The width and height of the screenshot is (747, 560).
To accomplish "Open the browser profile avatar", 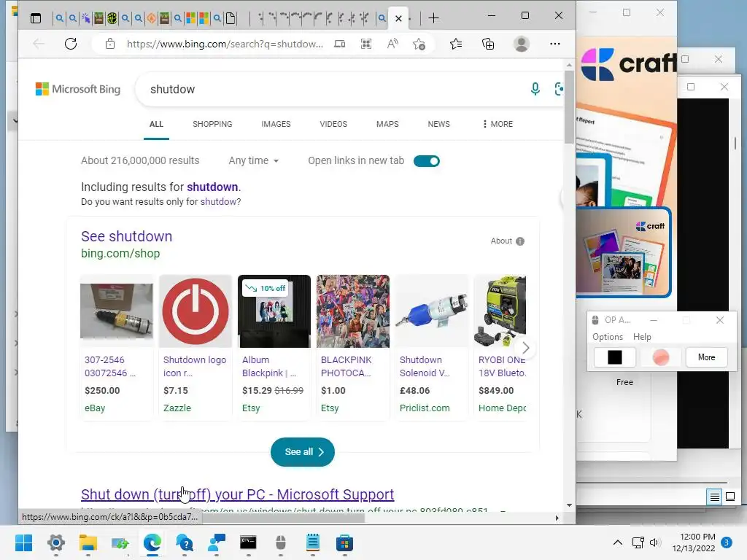I will (522, 44).
